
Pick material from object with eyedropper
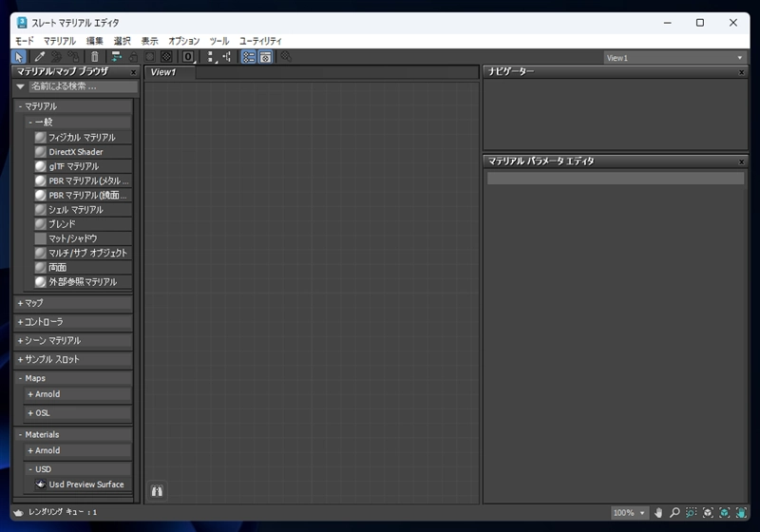click(40, 57)
